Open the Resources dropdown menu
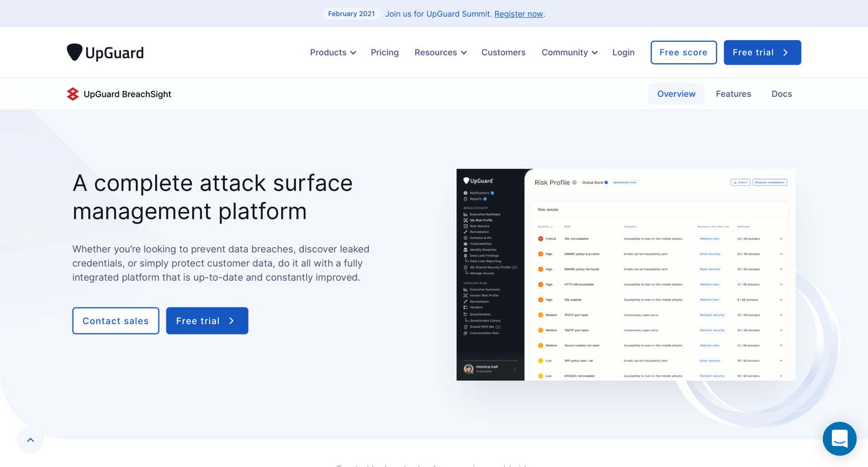 (440, 52)
